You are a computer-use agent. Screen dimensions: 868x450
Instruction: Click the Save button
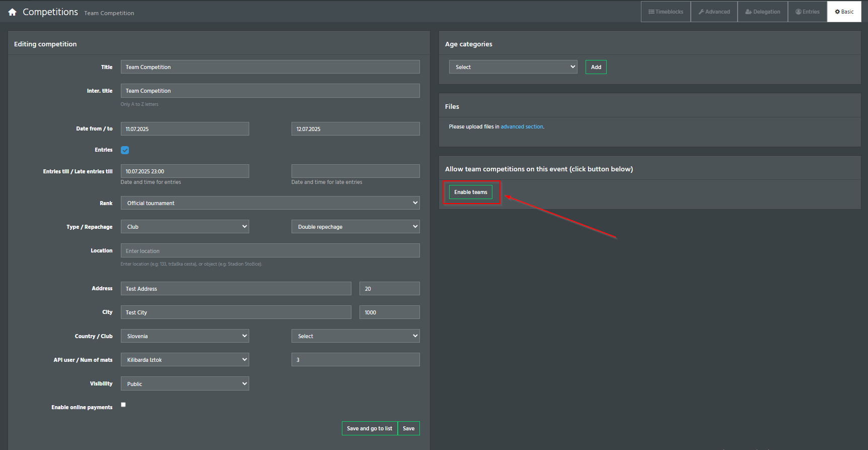coord(409,428)
